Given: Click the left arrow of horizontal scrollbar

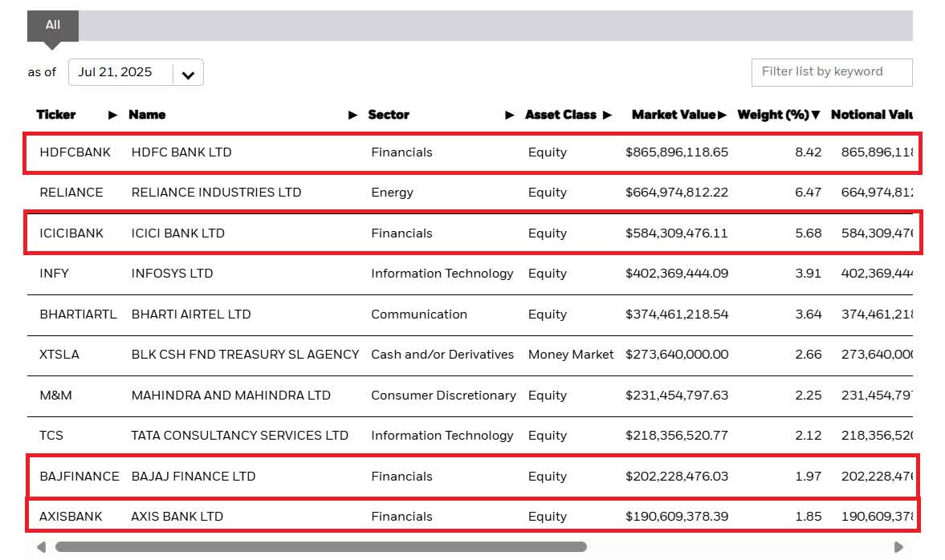Looking at the screenshot, I should pyautogui.click(x=41, y=547).
